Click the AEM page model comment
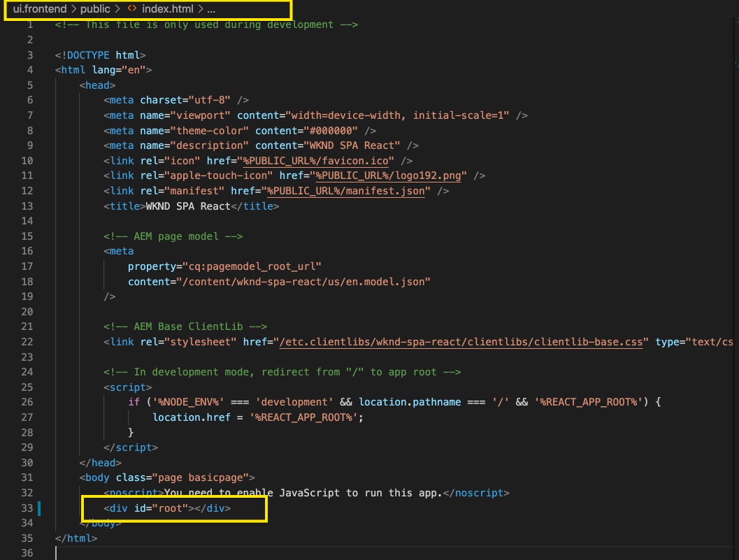 tap(173, 236)
